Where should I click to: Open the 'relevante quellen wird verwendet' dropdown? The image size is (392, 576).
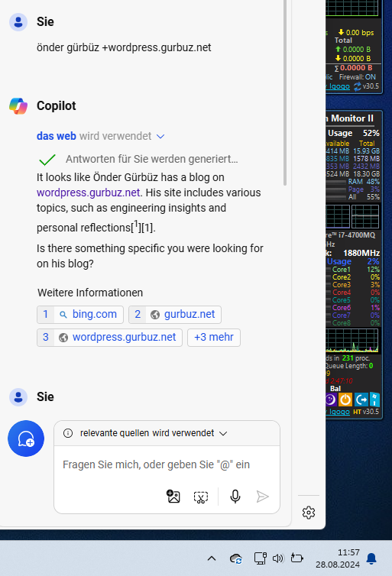click(223, 433)
